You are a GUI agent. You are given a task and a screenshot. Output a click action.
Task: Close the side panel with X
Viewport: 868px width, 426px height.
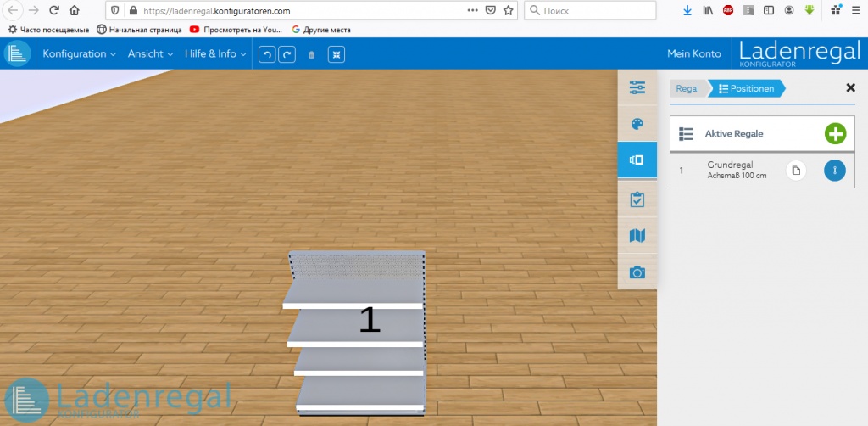click(850, 87)
